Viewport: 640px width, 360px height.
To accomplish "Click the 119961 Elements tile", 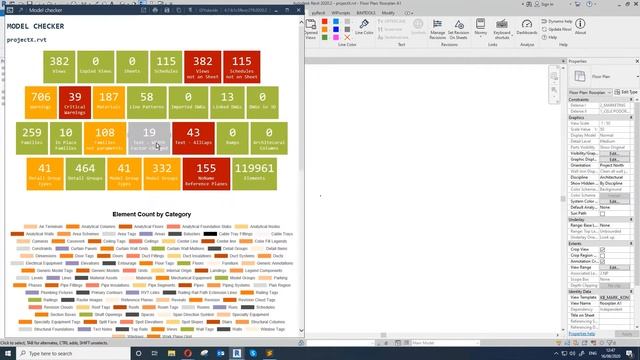I will pyautogui.click(x=254, y=174).
